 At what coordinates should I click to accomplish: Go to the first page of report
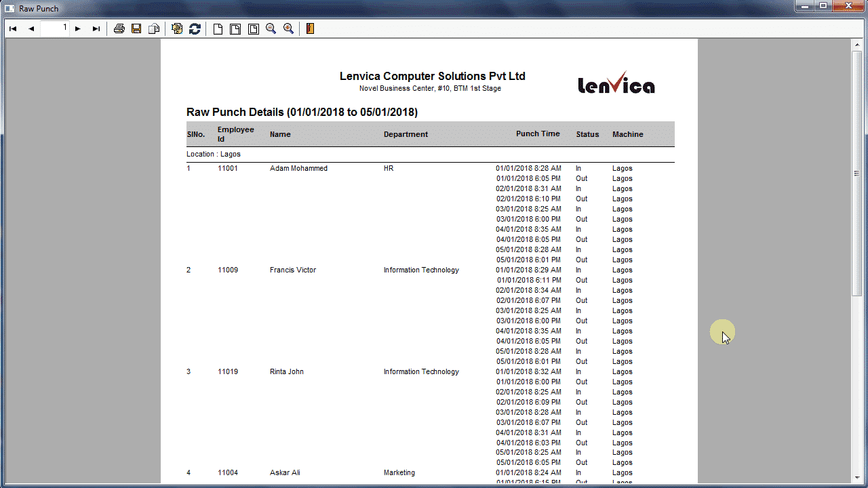[13, 29]
